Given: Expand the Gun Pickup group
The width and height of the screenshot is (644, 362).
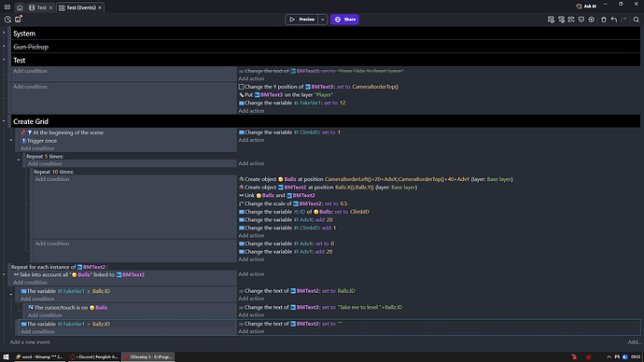Looking at the screenshot, I should 4,47.
